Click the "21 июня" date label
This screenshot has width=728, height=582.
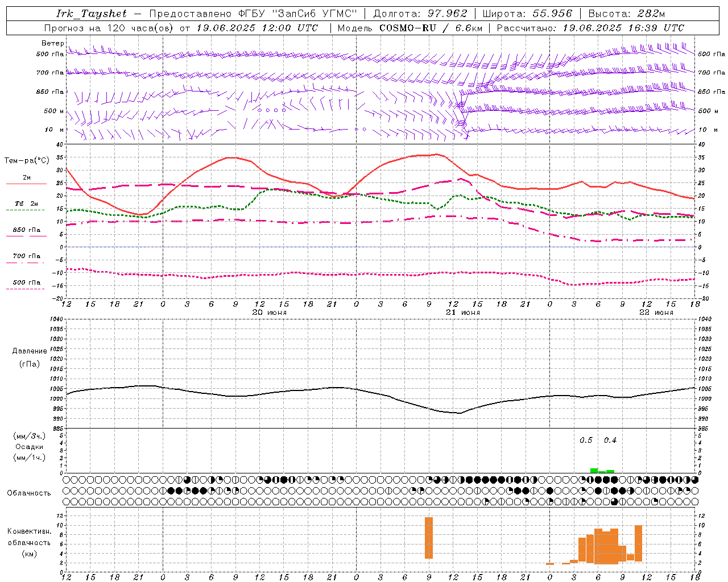coord(462,313)
